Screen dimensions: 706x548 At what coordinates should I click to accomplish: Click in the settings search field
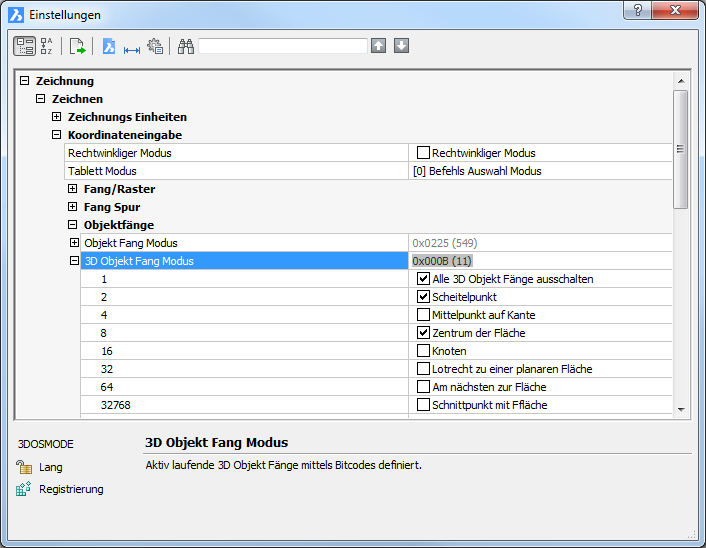(283, 46)
